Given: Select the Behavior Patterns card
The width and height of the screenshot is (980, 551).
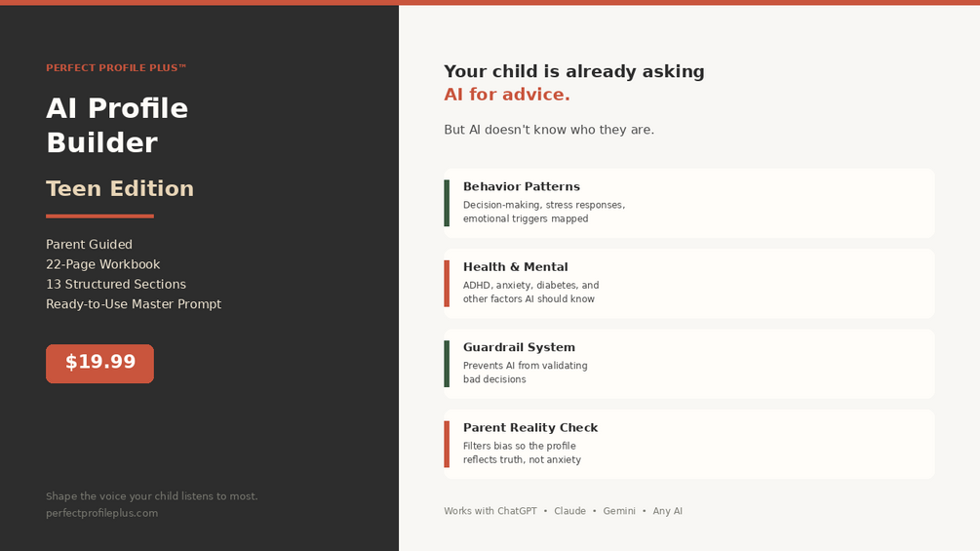Looking at the screenshot, I should coord(688,203).
